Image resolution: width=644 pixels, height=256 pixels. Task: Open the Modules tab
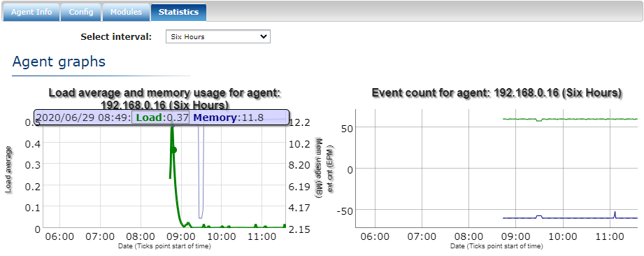126,12
